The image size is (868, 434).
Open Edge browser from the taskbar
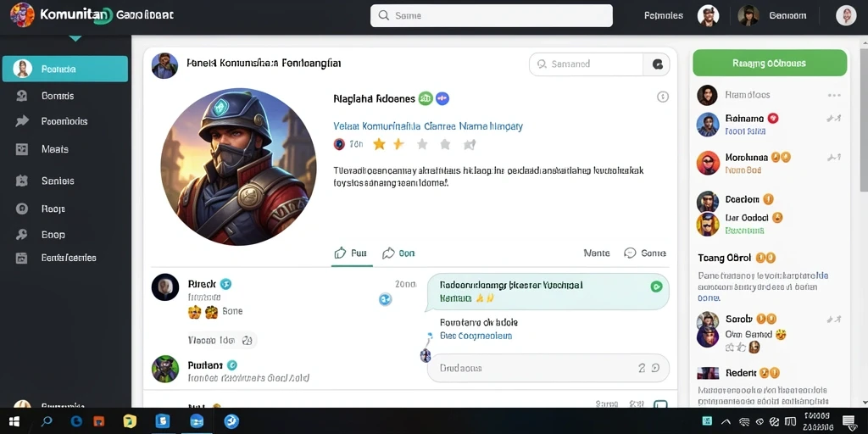tap(76, 421)
